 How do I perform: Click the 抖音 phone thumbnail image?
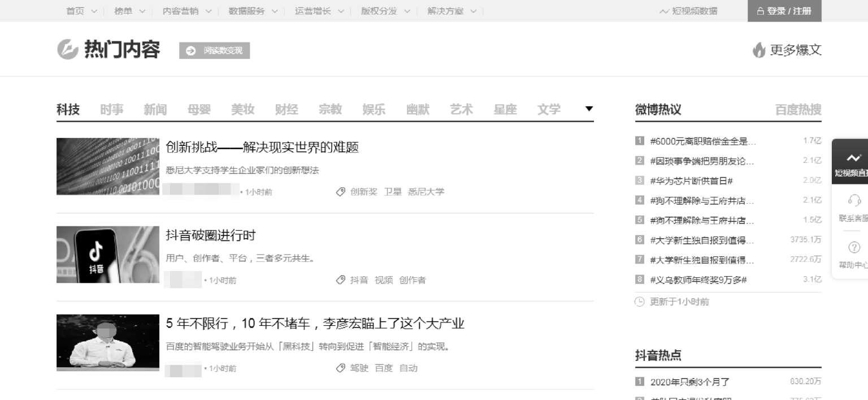(108, 255)
